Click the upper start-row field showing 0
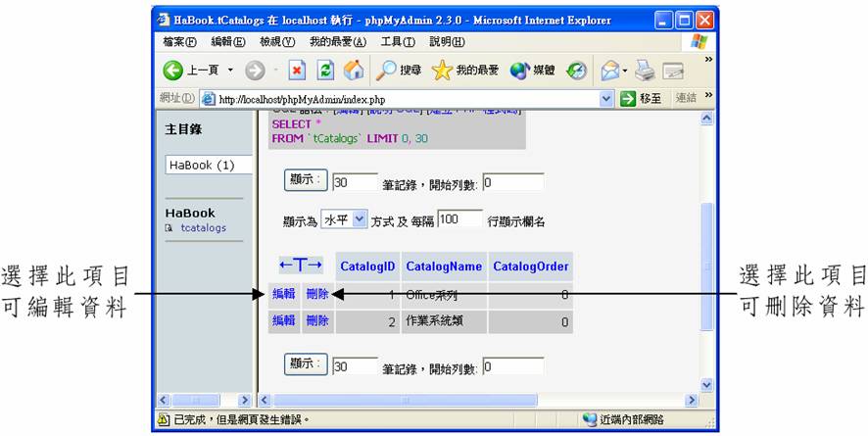 point(513,182)
